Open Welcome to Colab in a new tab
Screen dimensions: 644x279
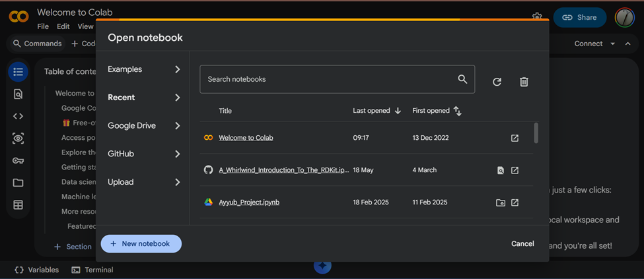[515, 138]
